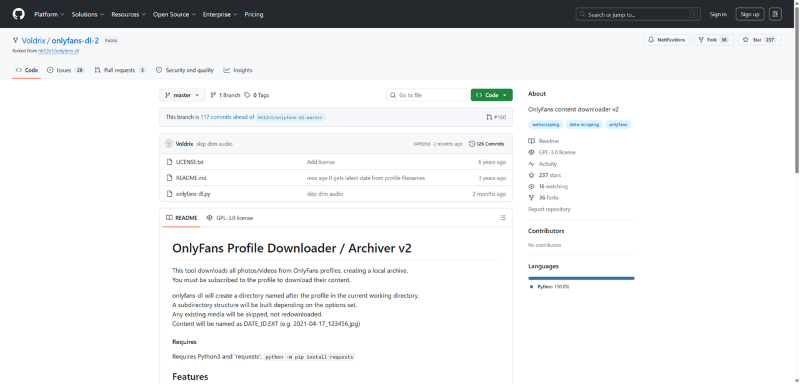Switch to the Pull requests tab

click(x=120, y=70)
